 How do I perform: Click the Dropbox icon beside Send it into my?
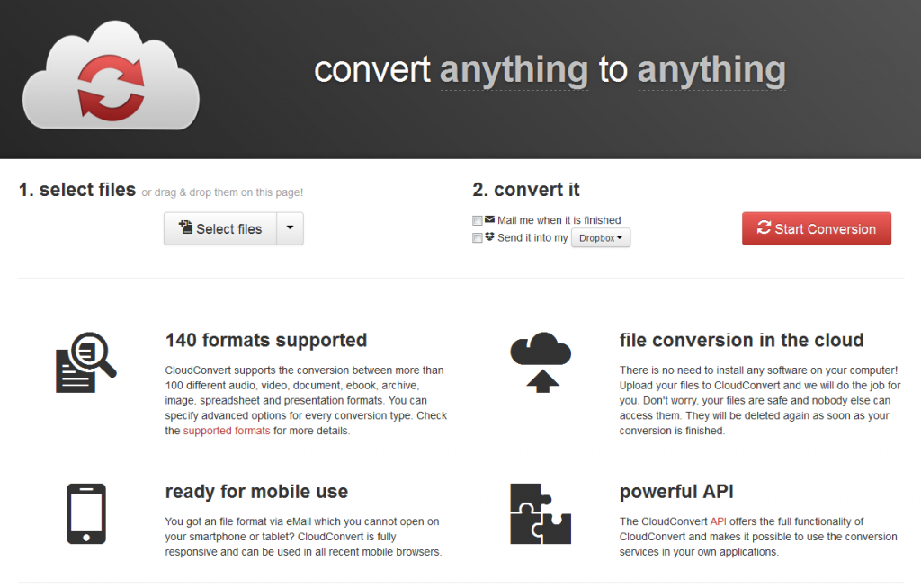[490, 237]
